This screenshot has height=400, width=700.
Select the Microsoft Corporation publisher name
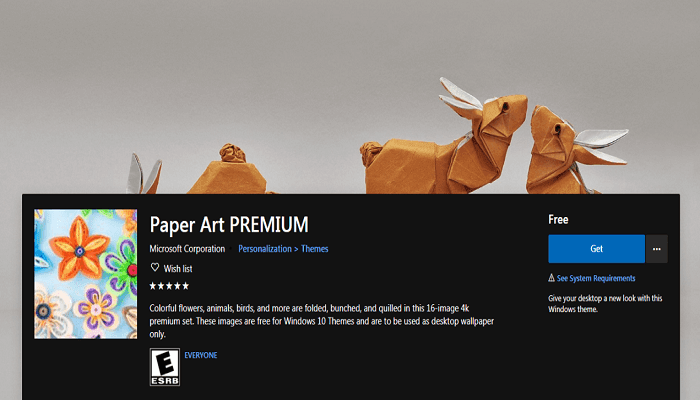coord(187,249)
